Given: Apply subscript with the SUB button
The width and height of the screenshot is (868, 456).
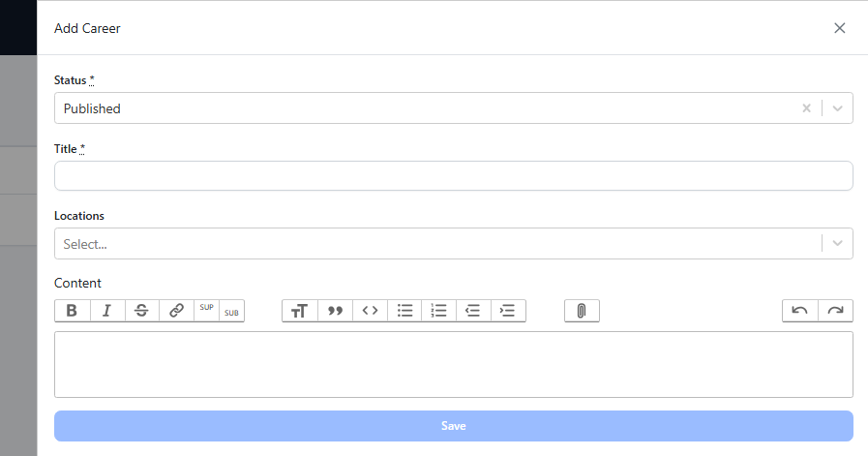Looking at the screenshot, I should pyautogui.click(x=231, y=312).
